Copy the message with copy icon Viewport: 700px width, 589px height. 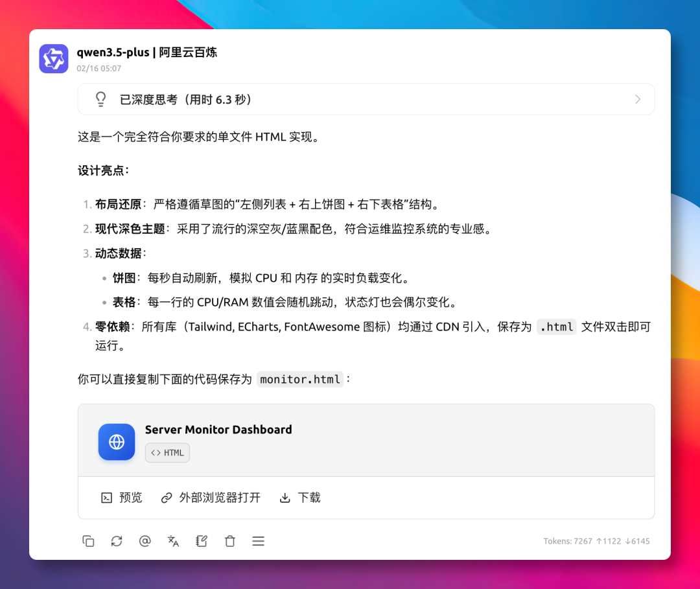point(88,541)
